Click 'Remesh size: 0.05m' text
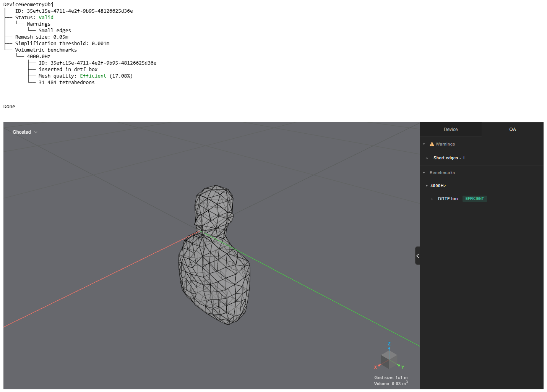 (x=42, y=37)
